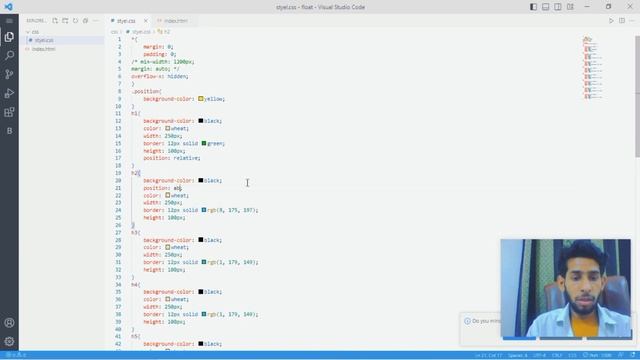This screenshot has height=360, width=640.
Task: Click the css breadcrumb segment
Action: tap(114, 32)
